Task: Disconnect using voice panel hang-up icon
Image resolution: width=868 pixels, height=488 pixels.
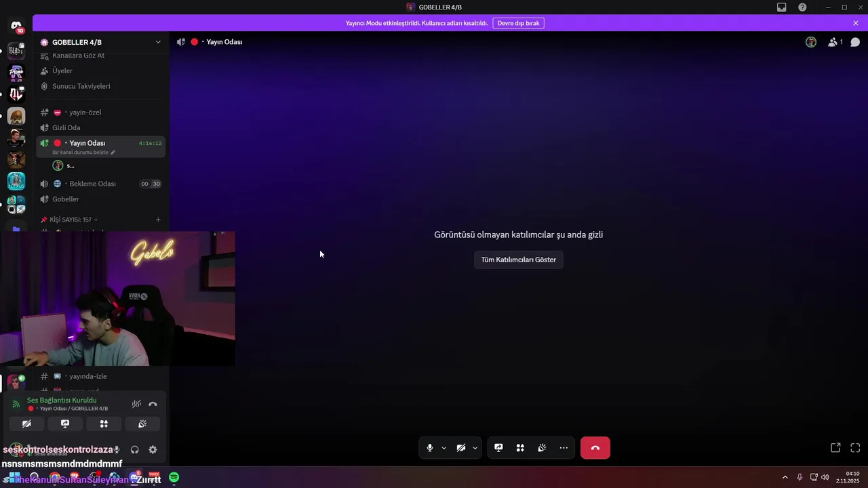Action: point(153,404)
